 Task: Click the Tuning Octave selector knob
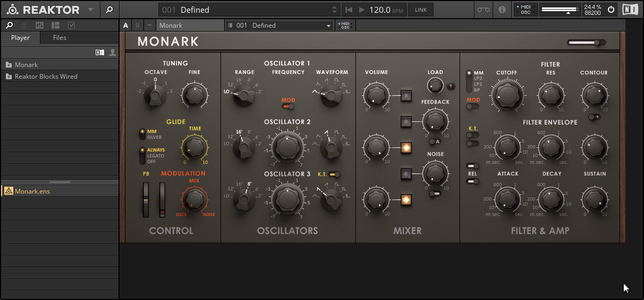[155, 96]
